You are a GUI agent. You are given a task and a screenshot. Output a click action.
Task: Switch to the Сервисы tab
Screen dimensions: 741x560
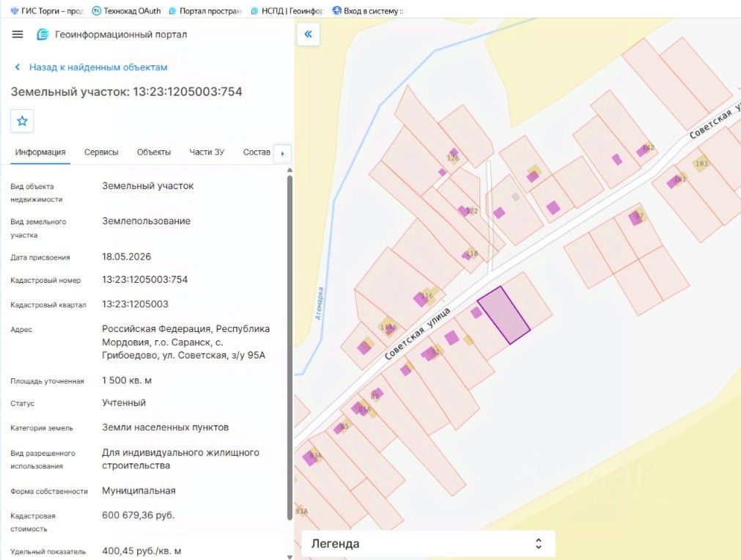click(101, 152)
